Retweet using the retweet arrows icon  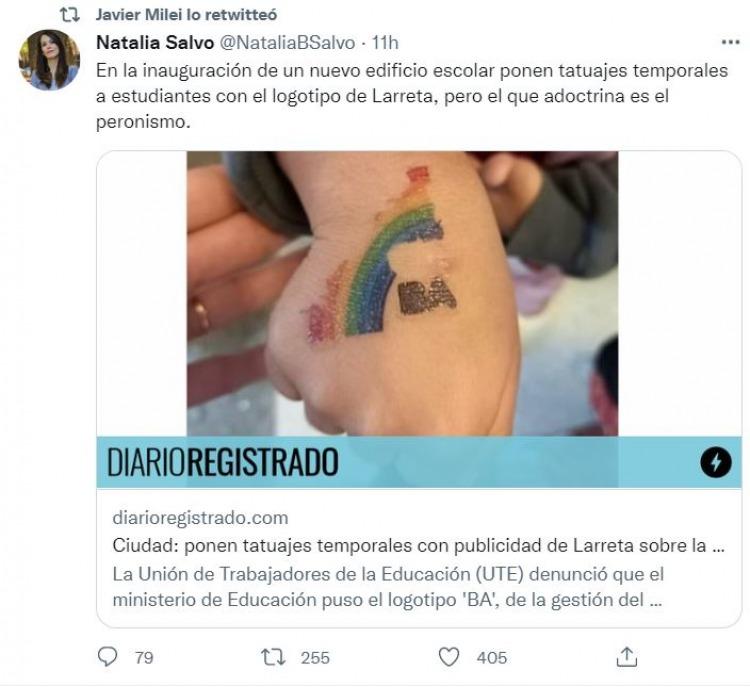tap(273, 657)
